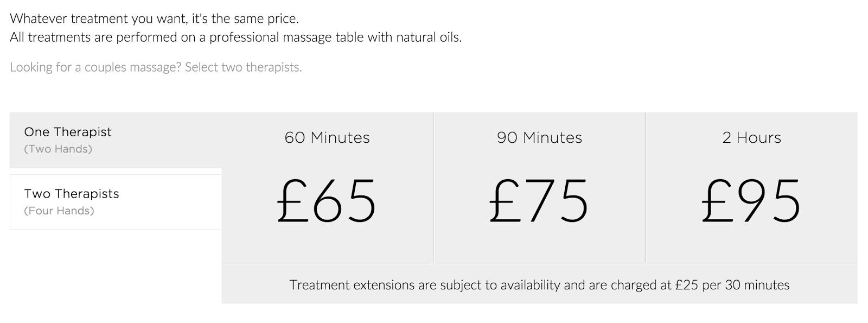The width and height of the screenshot is (868, 323).
Task: Click the 60 Minutes heading
Action: (x=327, y=138)
